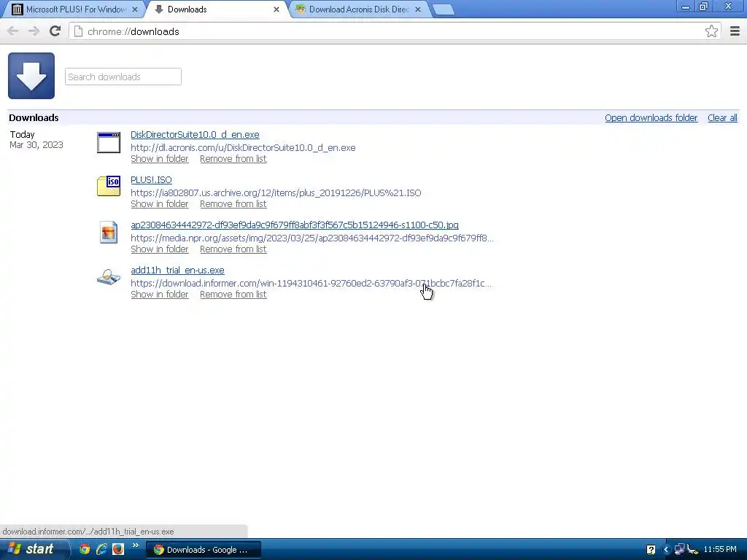
Task: Close the Downloads tab
Action: pos(276,9)
